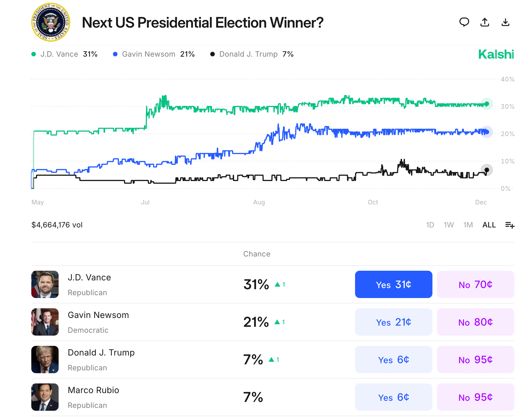Viewport: 532px width, 419px height.
Task: Select the ALL timeframe
Action: click(x=489, y=225)
